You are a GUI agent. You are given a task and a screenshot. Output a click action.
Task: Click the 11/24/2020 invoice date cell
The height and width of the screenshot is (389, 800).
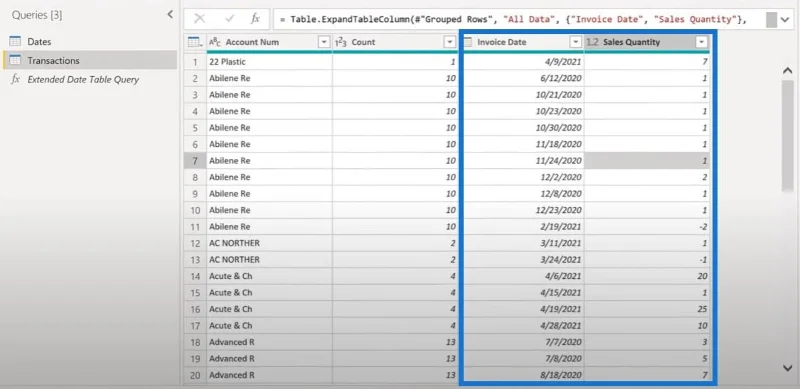coord(523,160)
